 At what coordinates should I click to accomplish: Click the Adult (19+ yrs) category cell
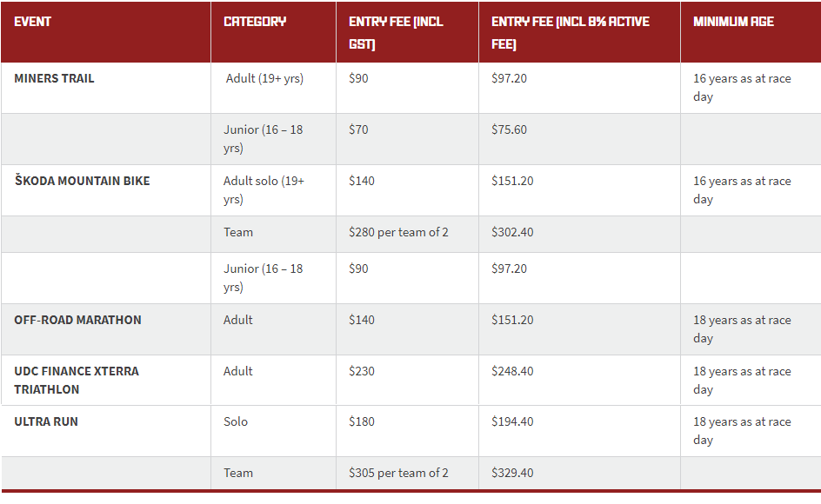pos(264,78)
